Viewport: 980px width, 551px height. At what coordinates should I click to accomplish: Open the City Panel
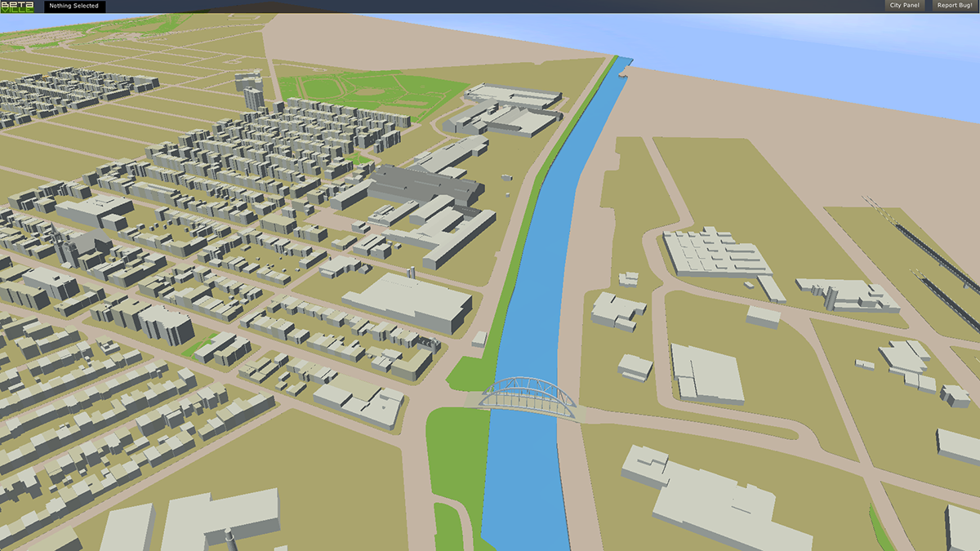[904, 6]
